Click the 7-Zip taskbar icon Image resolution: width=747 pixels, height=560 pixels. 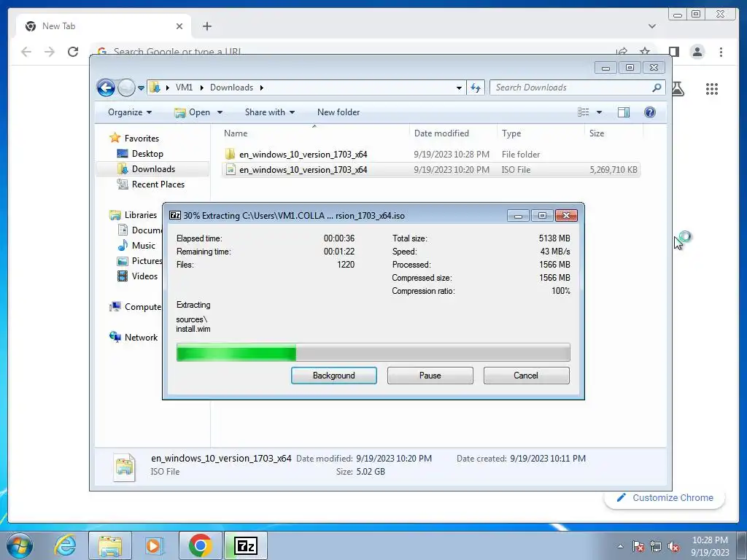point(246,545)
